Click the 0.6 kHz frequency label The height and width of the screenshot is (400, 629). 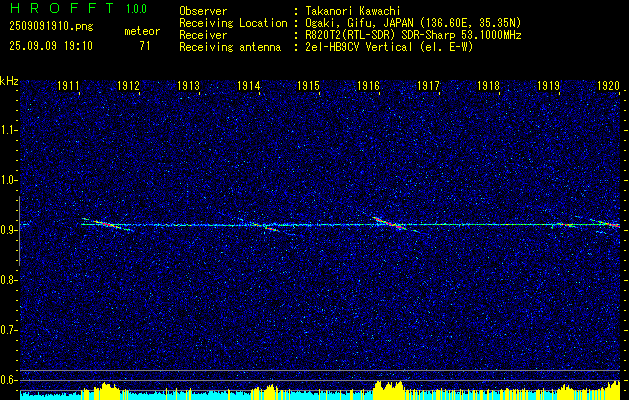[x=7, y=380]
